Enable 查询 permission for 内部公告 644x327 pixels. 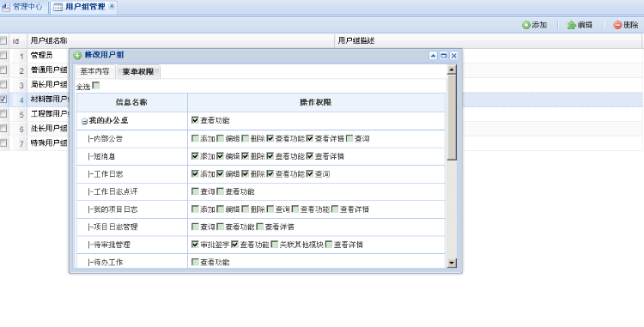349,138
